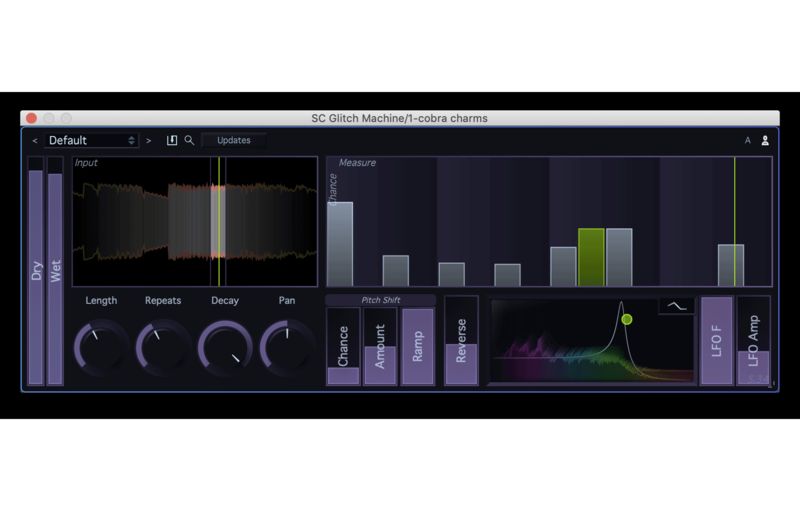Go to the previous preset arrow

(x=35, y=141)
